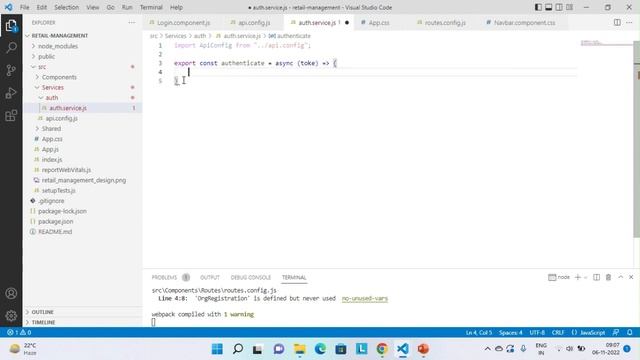Screen dimensions: 640x360
Task: Kill terminal with trash icon
Action: tap(608, 277)
